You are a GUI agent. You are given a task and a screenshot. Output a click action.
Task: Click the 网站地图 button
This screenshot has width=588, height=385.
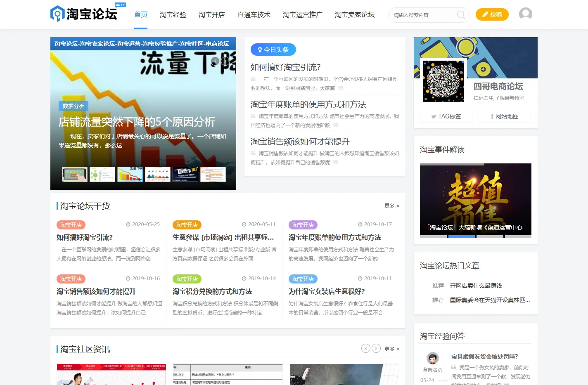pos(505,116)
